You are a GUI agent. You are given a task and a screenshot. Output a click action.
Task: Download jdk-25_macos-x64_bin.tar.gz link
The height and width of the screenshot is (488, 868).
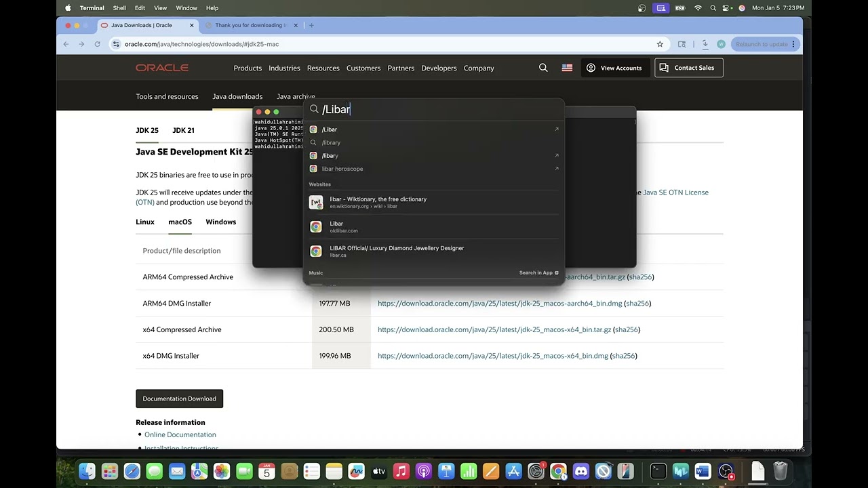[x=494, y=329]
